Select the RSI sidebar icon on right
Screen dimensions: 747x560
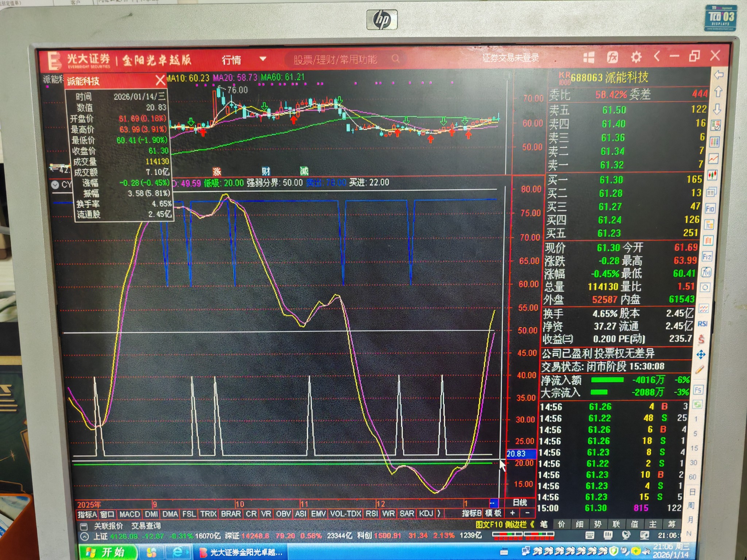point(703,324)
